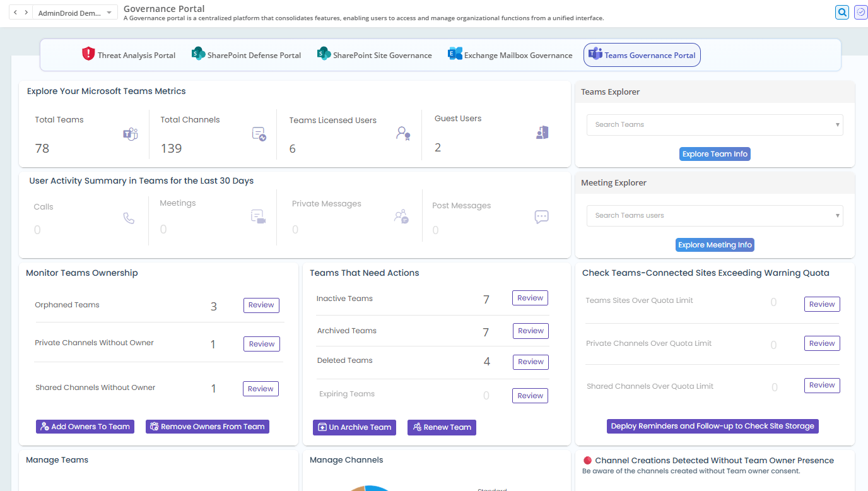
Task: Click the Total Teams value 78
Action: point(42,148)
